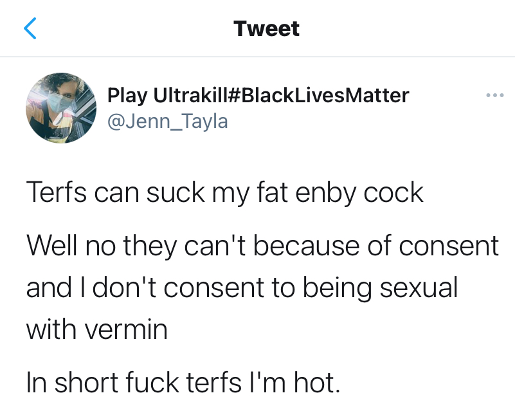Screen dimensions: 515x420
Task: Click the #BlackLivesMatter part of the name
Action: [318, 96]
